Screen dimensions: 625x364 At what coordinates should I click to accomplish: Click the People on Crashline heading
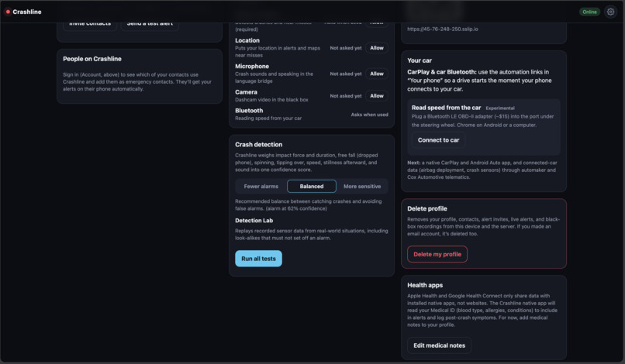click(92, 59)
